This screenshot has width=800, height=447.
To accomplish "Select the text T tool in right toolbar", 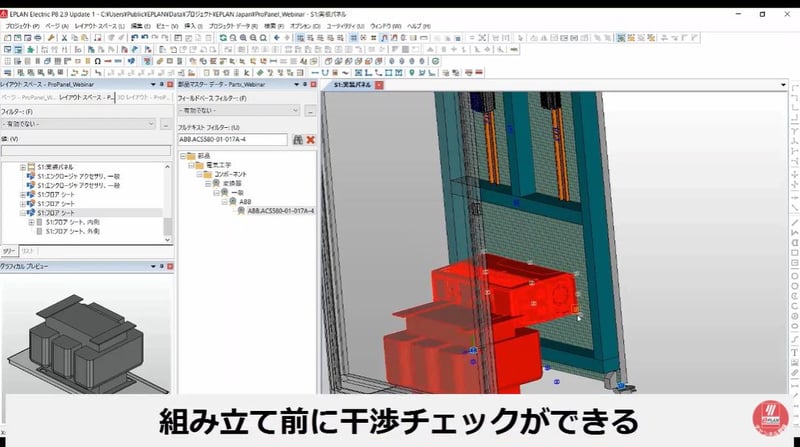I will click(x=795, y=352).
